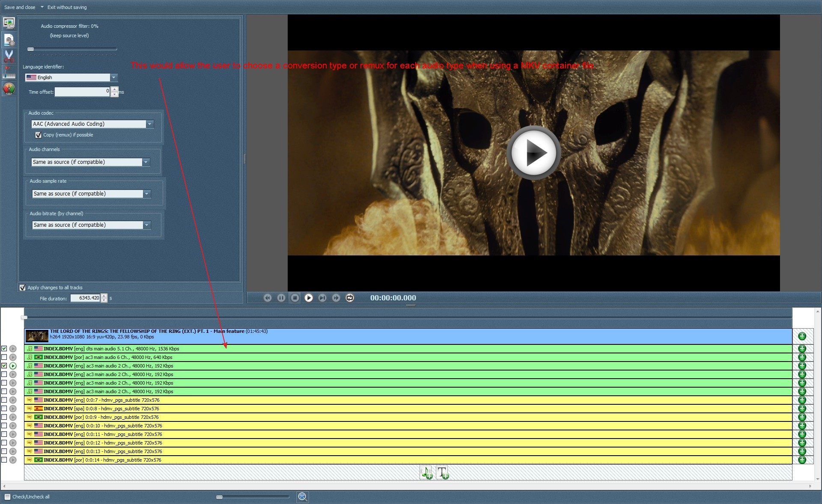Viewport: 822px width, 504px height.
Task: Open the Audio bitrate by channel dropdown
Action: click(x=147, y=225)
